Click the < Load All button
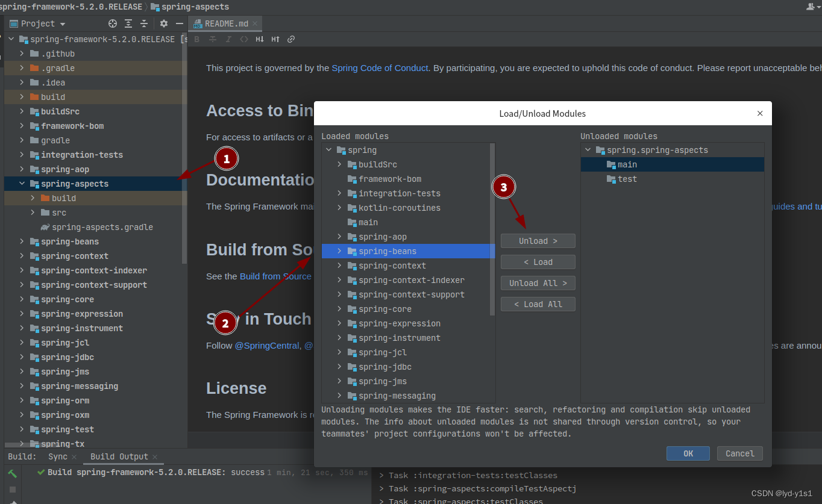The width and height of the screenshot is (822, 504). pyautogui.click(x=538, y=304)
